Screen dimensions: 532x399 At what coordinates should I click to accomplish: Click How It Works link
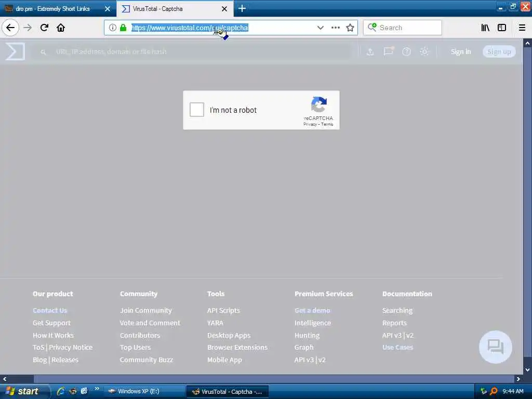pyautogui.click(x=53, y=335)
